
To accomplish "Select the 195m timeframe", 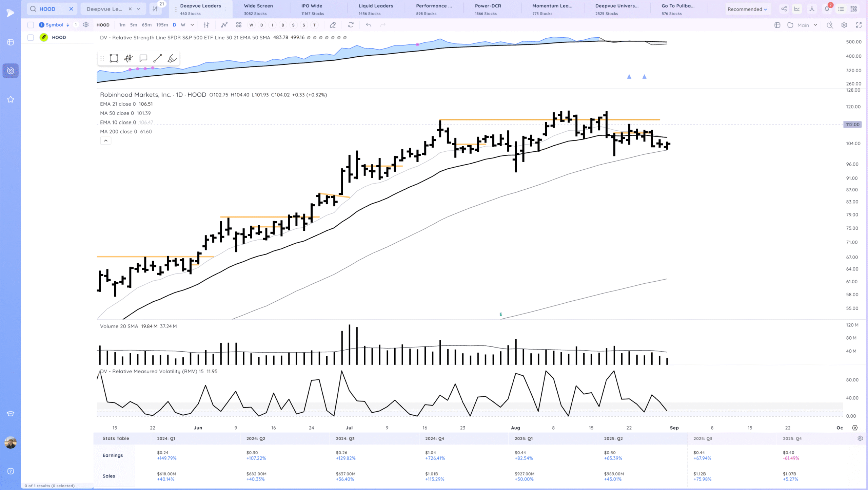I will [x=162, y=25].
